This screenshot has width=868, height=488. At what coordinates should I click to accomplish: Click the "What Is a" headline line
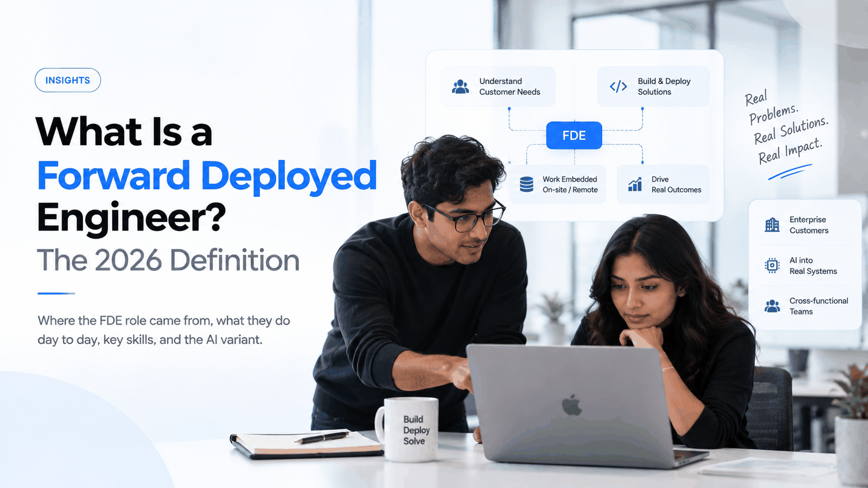pyautogui.click(x=124, y=132)
